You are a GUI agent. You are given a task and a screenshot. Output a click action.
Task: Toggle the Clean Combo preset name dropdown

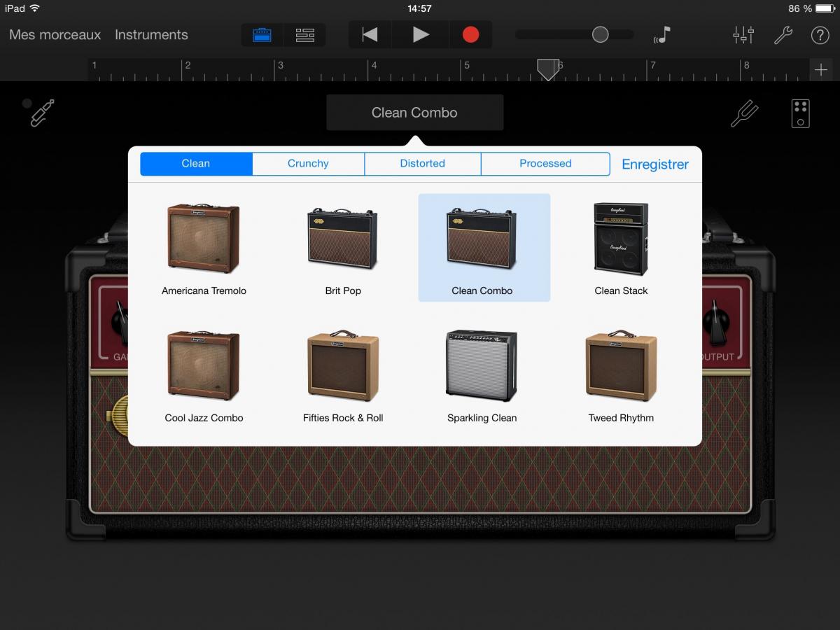coord(414,113)
